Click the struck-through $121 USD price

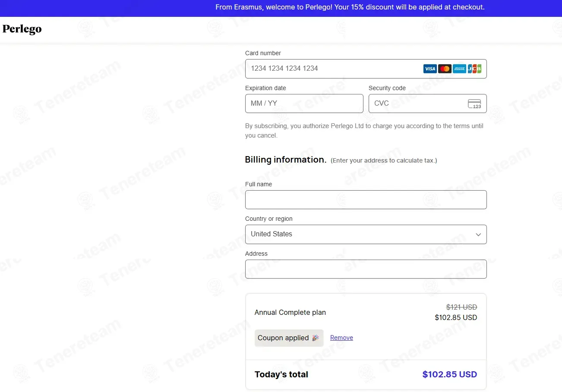pos(461,307)
